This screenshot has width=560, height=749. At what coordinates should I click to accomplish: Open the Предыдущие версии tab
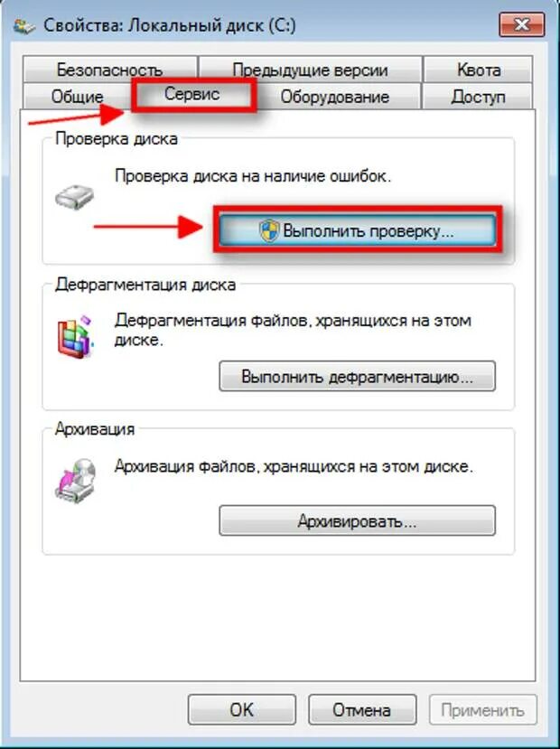tap(310, 70)
